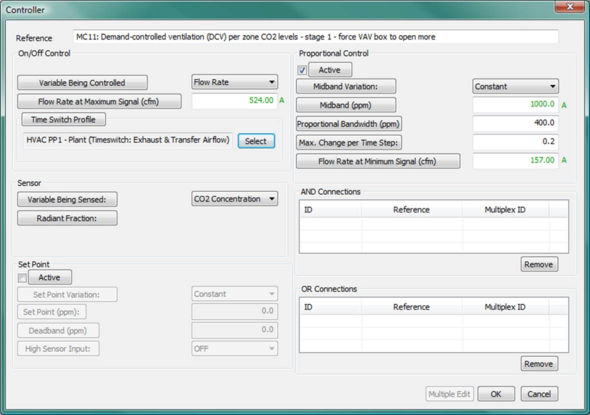The width and height of the screenshot is (590, 415).
Task: Click Remove under AND Connections
Action: pyautogui.click(x=539, y=264)
